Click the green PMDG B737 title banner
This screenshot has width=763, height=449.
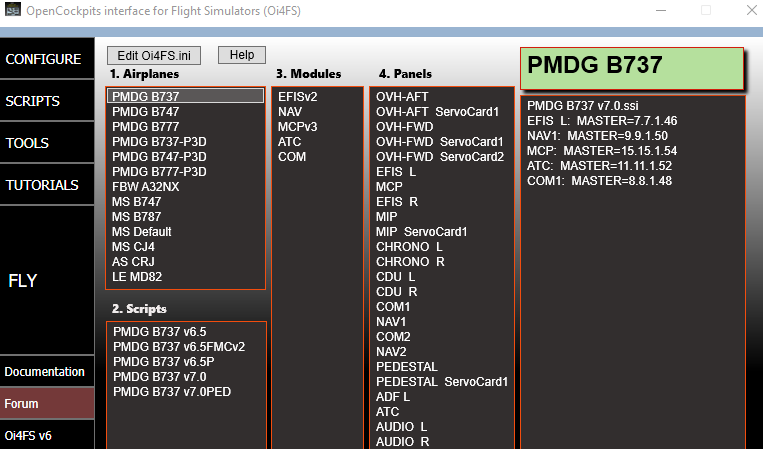click(x=632, y=67)
